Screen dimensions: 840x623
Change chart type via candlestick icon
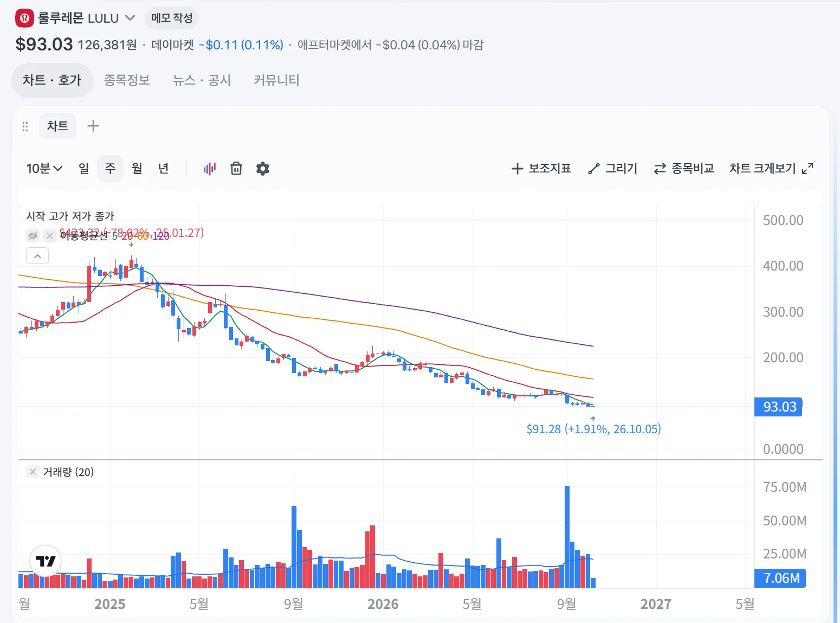(x=210, y=169)
